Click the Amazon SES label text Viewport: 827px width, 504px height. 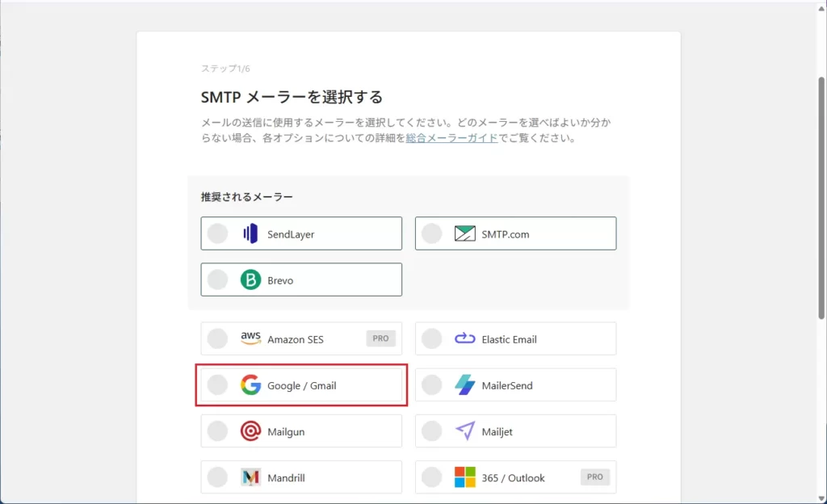296,339
